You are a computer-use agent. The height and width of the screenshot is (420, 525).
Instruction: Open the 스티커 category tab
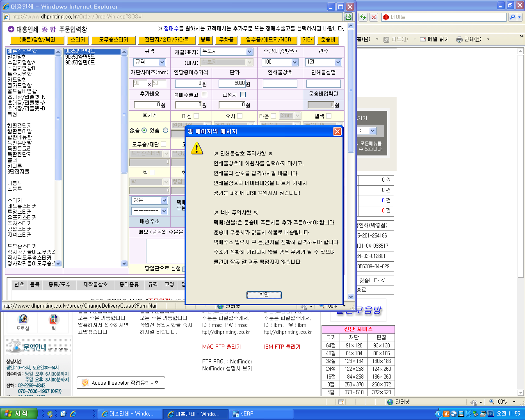[x=78, y=40]
